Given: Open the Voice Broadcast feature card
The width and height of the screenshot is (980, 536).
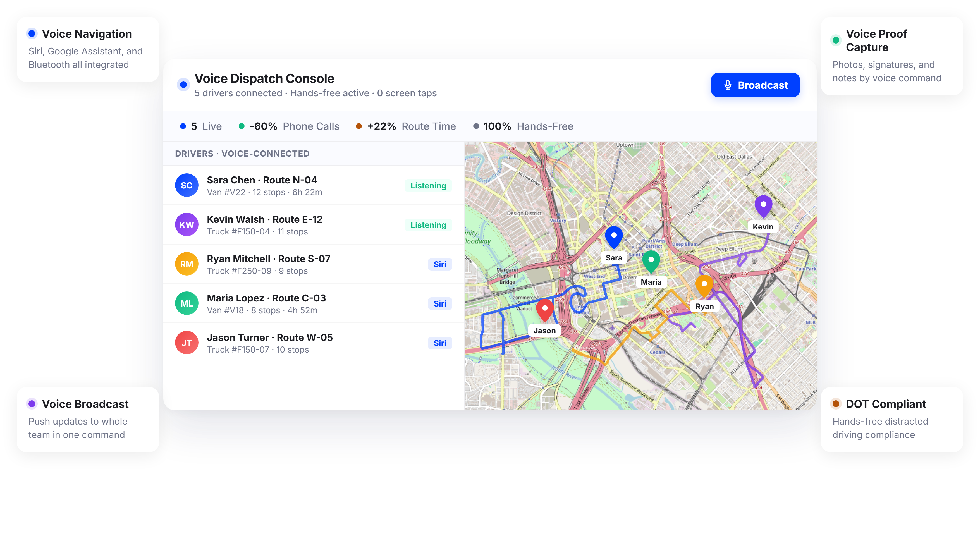Looking at the screenshot, I should (88, 419).
